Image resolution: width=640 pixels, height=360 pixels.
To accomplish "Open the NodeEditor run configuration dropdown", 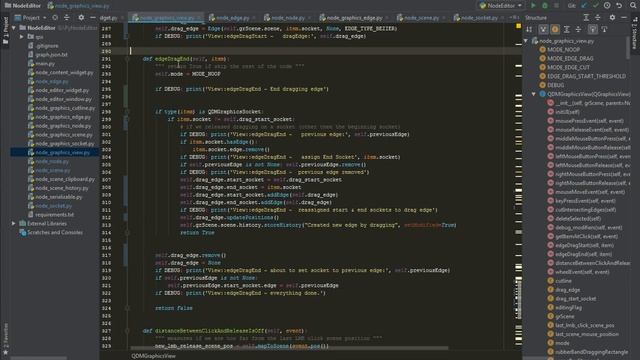I will (x=501, y=6).
